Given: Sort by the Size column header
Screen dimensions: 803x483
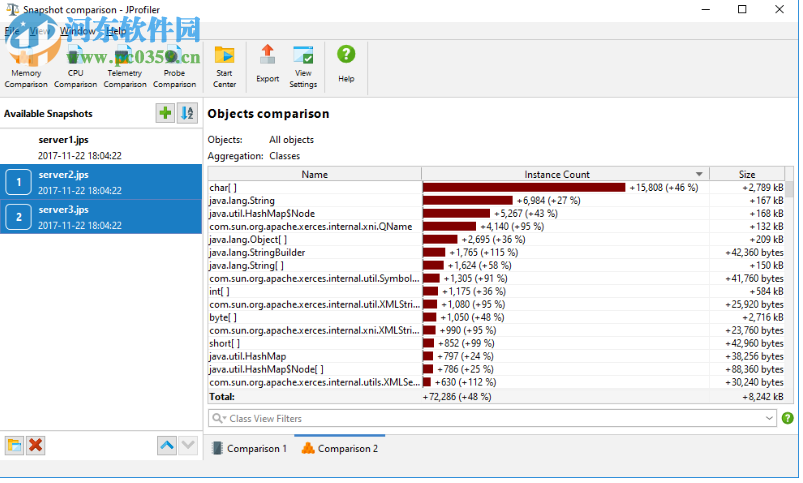Looking at the screenshot, I should [x=747, y=174].
